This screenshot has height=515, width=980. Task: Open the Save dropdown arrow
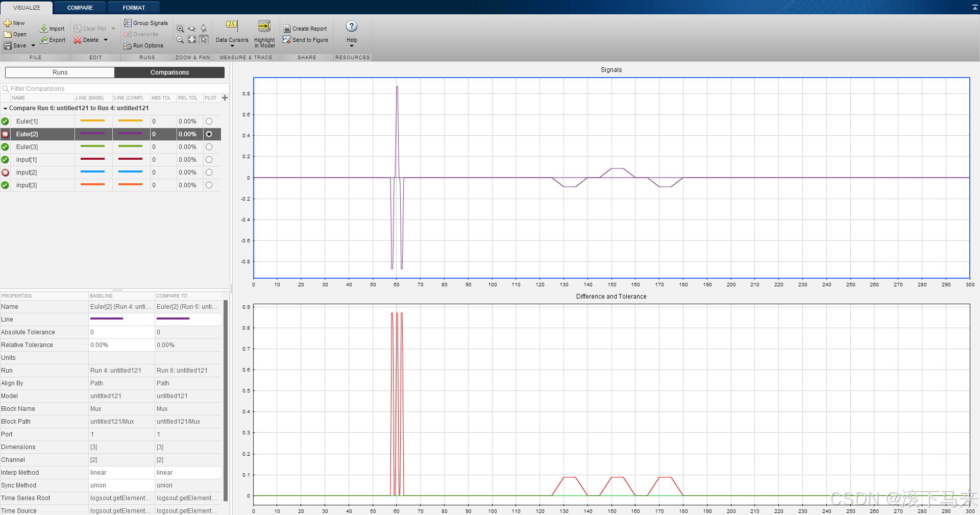tap(33, 45)
